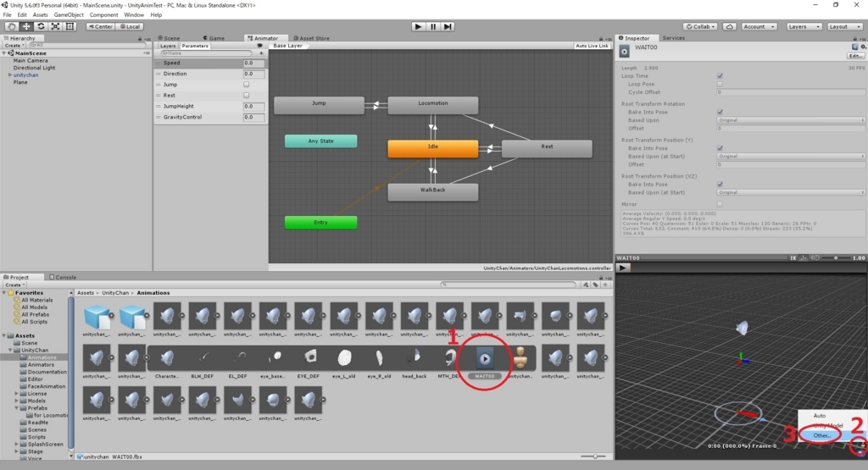Image resolution: width=868 pixels, height=470 pixels.
Task: Select the Hand tool in toolbar
Action: (11, 26)
